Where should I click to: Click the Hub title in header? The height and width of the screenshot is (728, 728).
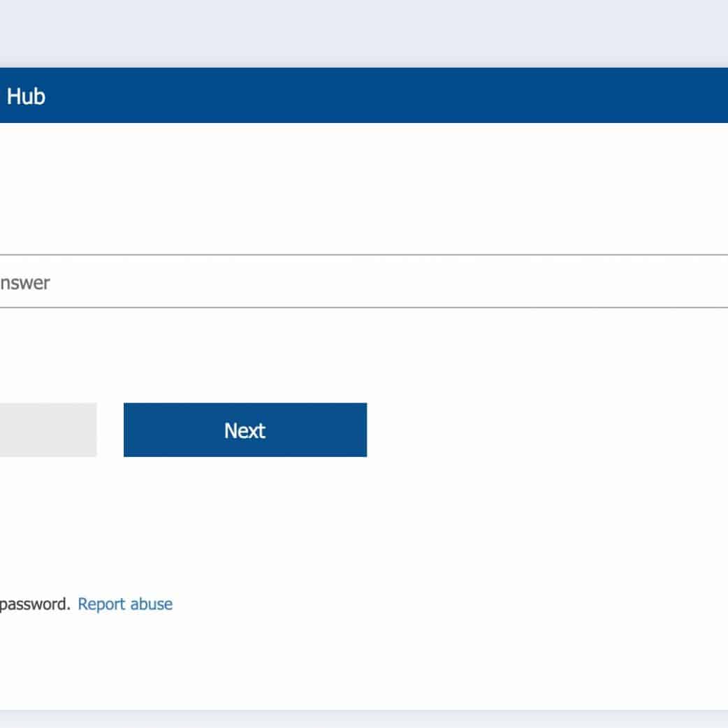26,96
